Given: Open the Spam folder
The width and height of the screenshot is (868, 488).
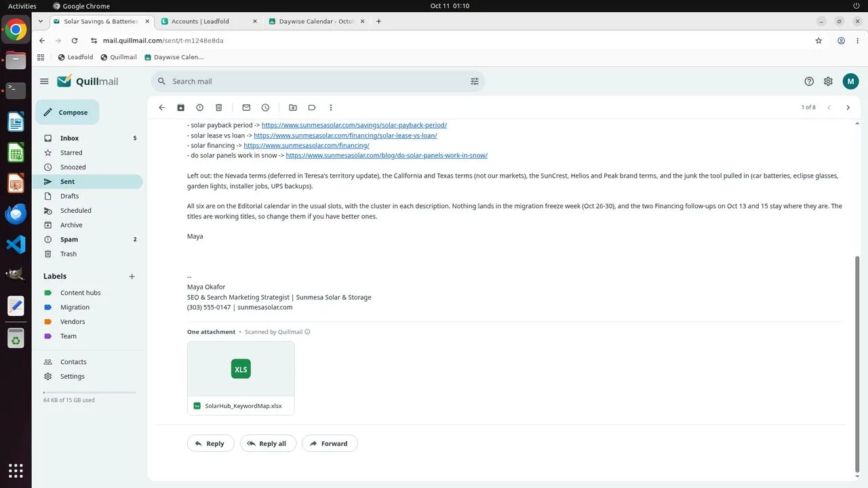Looking at the screenshot, I should pyautogui.click(x=87, y=239).
